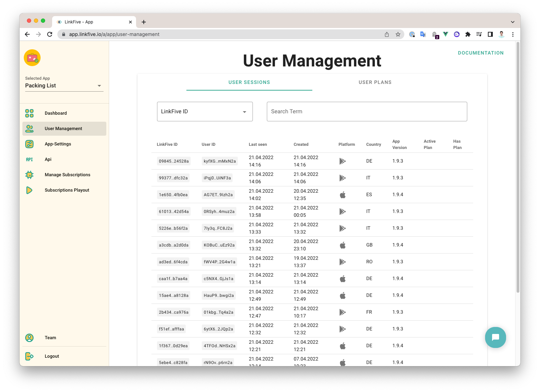
Task: Click LinkFive ID chip caa1f..b7aa4a
Action: (x=173, y=279)
